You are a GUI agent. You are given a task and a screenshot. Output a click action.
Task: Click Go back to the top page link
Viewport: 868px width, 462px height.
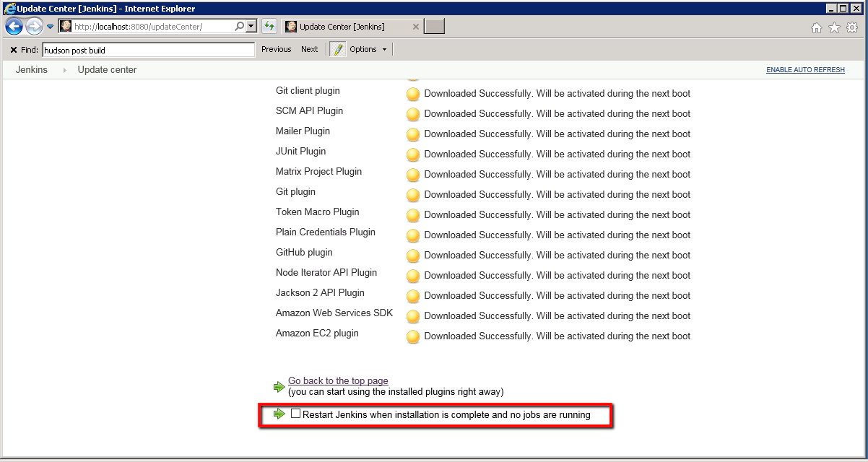[338, 380]
